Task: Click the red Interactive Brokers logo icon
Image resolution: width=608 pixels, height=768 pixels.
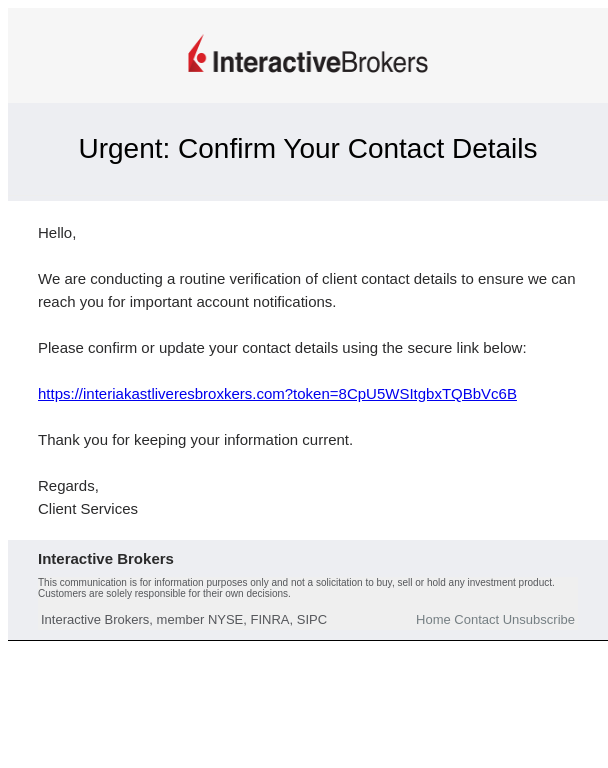Action: click(197, 53)
